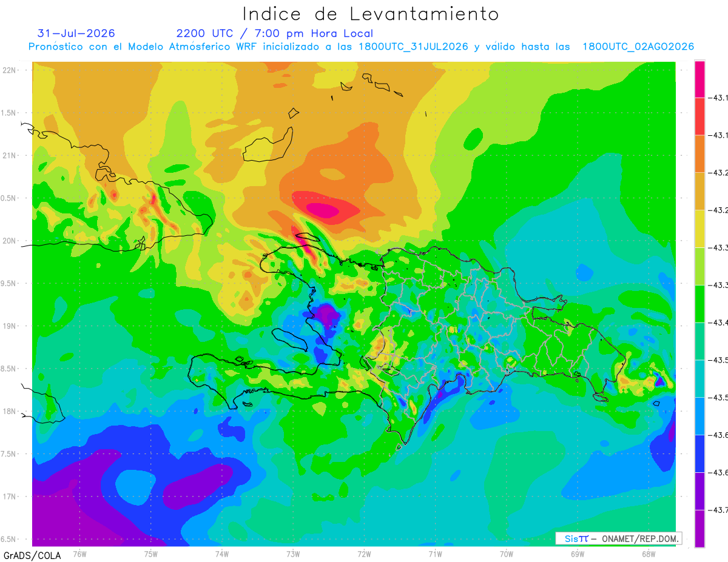Pick the yellow swatch in the legend
728x562 pixels.
point(699,229)
